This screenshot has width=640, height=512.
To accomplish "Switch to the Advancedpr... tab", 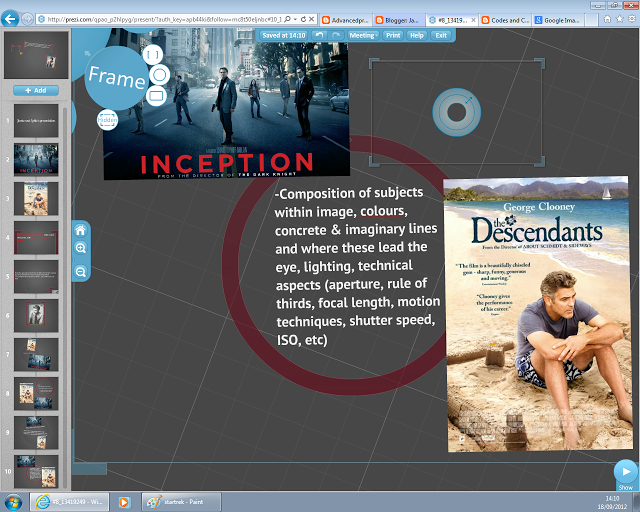I will tap(346, 20).
